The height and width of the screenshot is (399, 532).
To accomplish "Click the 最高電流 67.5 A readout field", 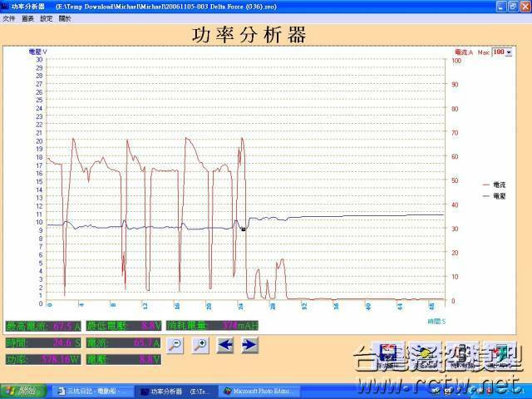I will tap(43, 326).
